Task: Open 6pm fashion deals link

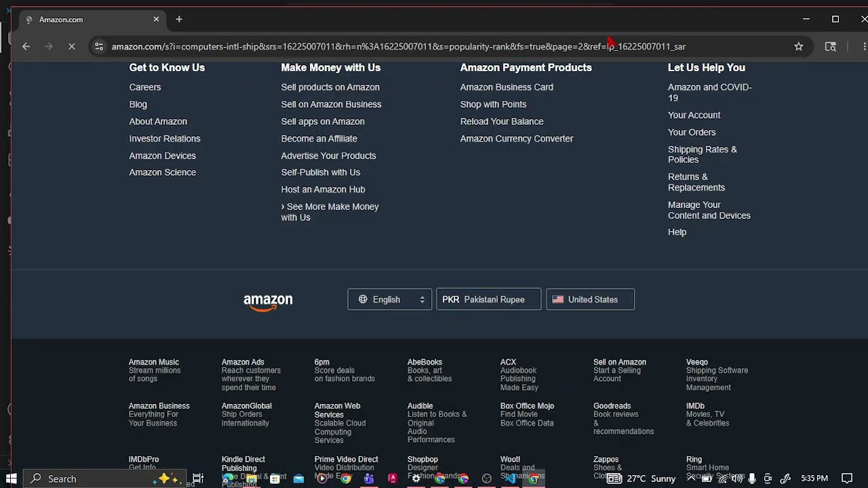Action: coord(344,370)
